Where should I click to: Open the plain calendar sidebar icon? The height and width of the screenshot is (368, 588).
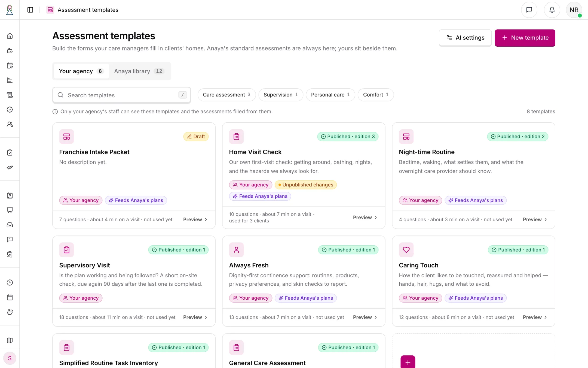coord(10,297)
